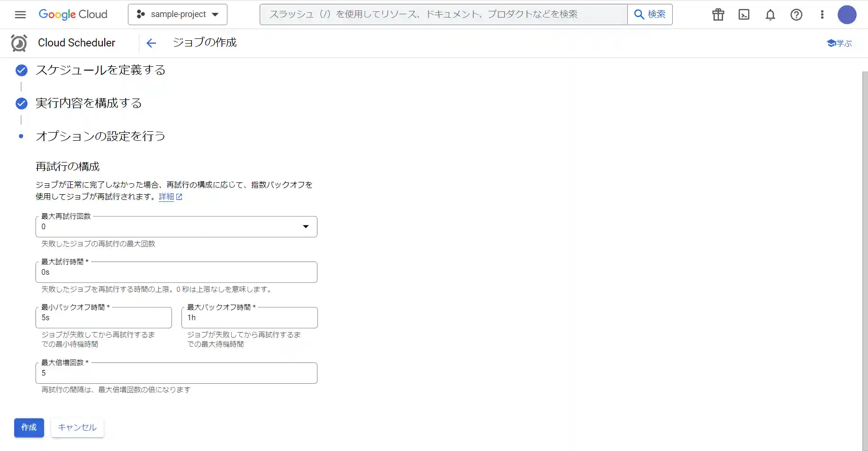Open the 詳細 documentation link

[170, 197]
